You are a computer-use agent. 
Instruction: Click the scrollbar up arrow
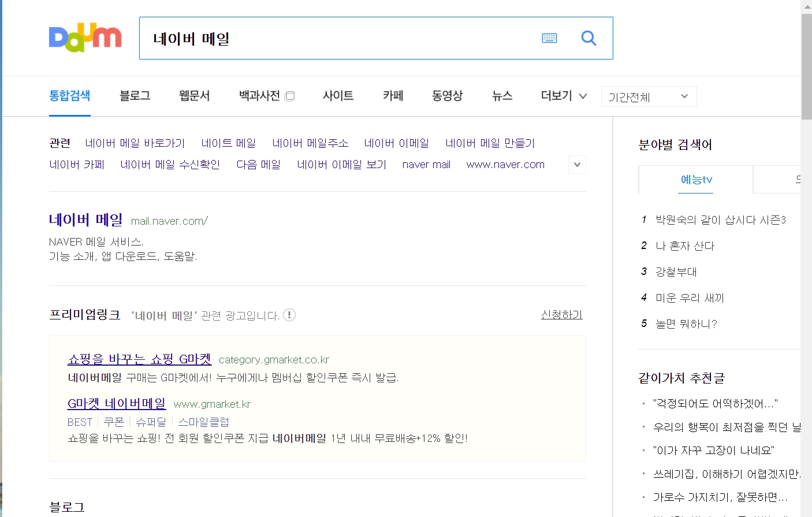pos(806,7)
